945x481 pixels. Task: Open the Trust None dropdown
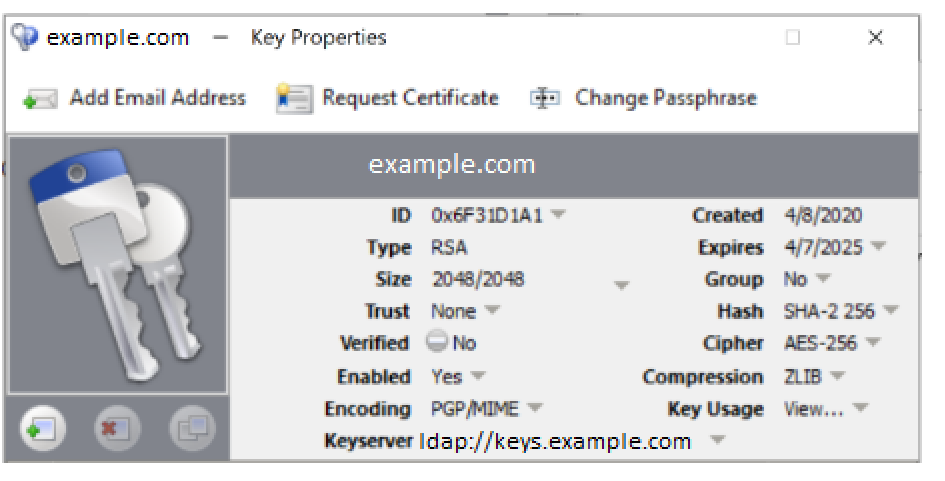492,310
